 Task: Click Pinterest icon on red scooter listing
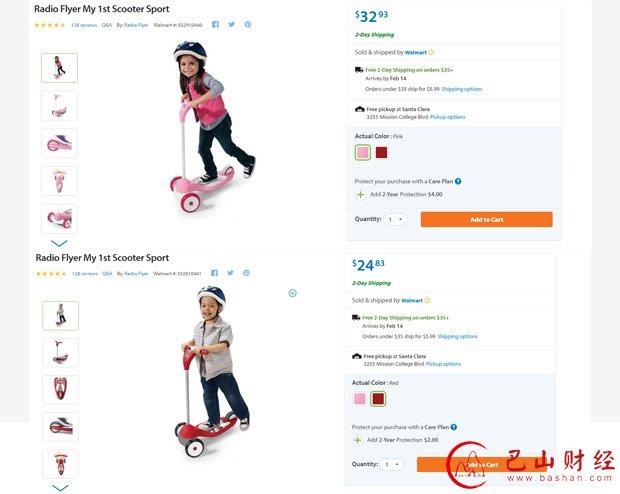[246, 273]
